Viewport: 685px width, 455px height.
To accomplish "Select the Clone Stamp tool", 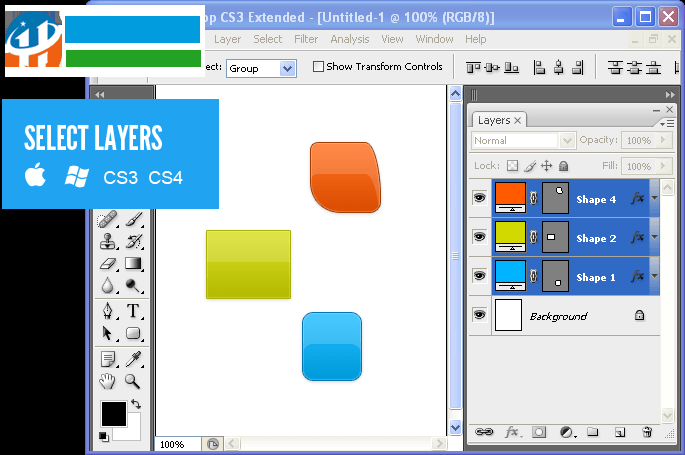I will point(107,241).
